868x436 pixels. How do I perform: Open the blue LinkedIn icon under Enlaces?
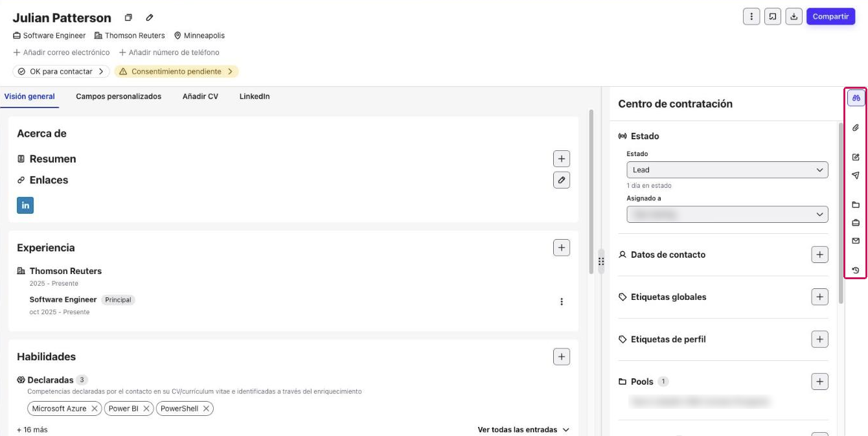25,205
